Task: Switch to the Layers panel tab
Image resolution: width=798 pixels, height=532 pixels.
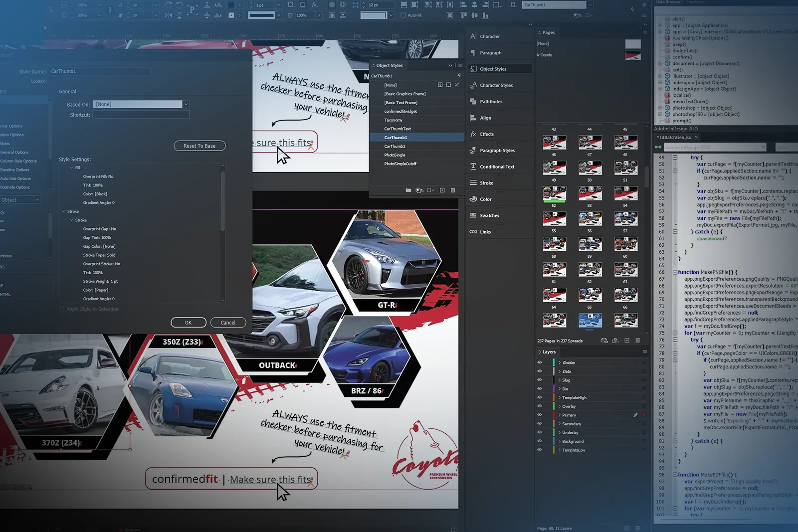Action: pyautogui.click(x=549, y=352)
